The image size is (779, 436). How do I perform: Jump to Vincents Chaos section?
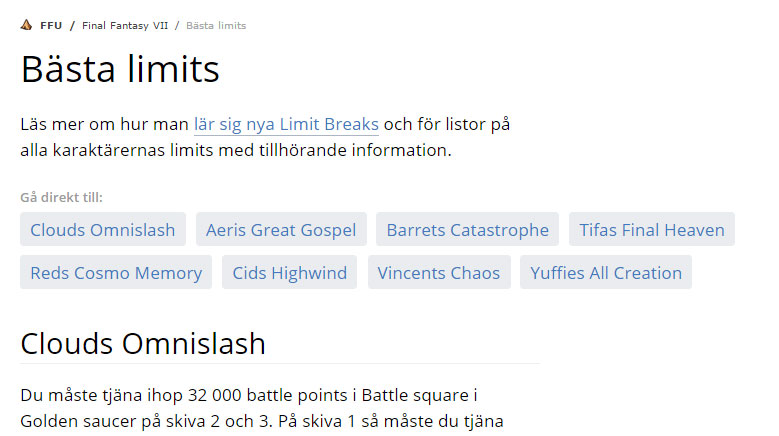pyautogui.click(x=438, y=273)
